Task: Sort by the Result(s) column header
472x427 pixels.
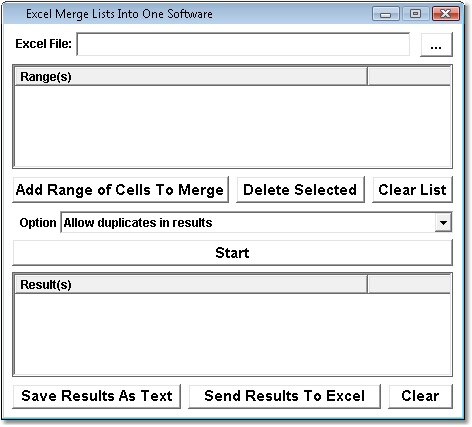Action: tap(191, 285)
